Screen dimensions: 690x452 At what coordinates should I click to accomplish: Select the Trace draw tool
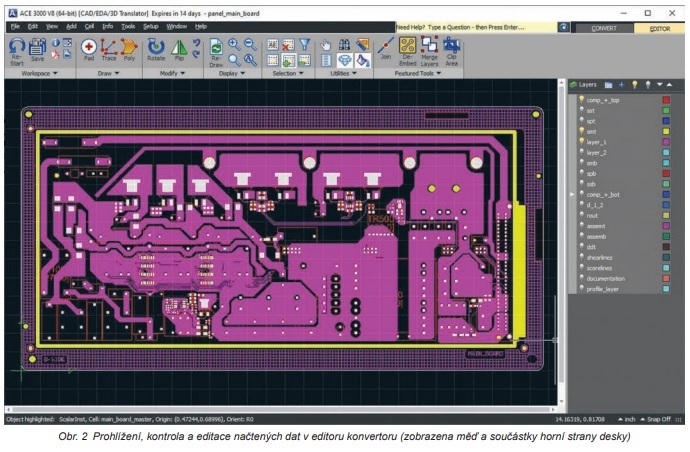pyautogui.click(x=109, y=49)
